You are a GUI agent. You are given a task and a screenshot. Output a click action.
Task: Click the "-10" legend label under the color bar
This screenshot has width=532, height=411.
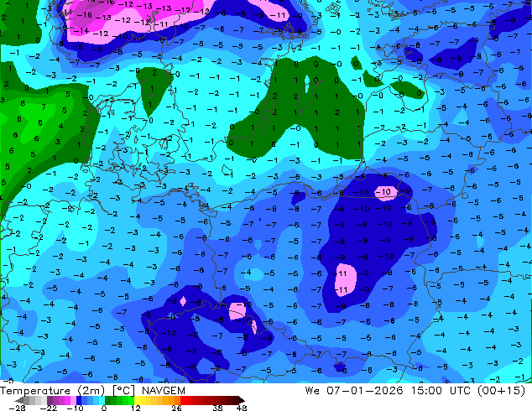tap(75, 408)
